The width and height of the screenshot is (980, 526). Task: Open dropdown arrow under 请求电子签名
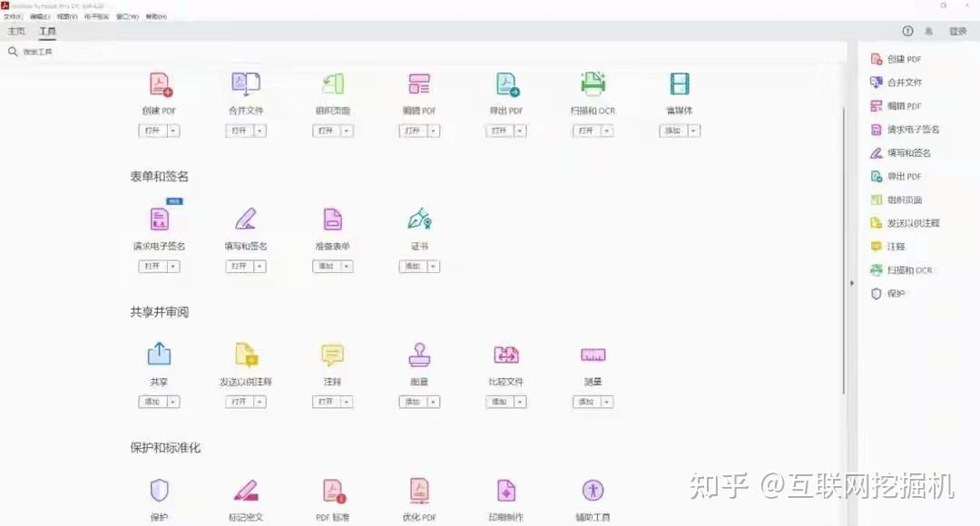[173, 266]
